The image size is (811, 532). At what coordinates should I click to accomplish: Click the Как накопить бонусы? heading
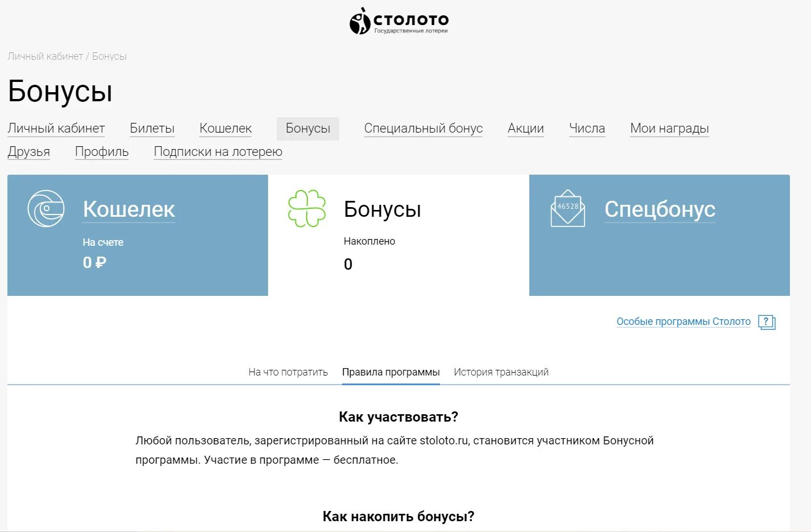click(398, 517)
